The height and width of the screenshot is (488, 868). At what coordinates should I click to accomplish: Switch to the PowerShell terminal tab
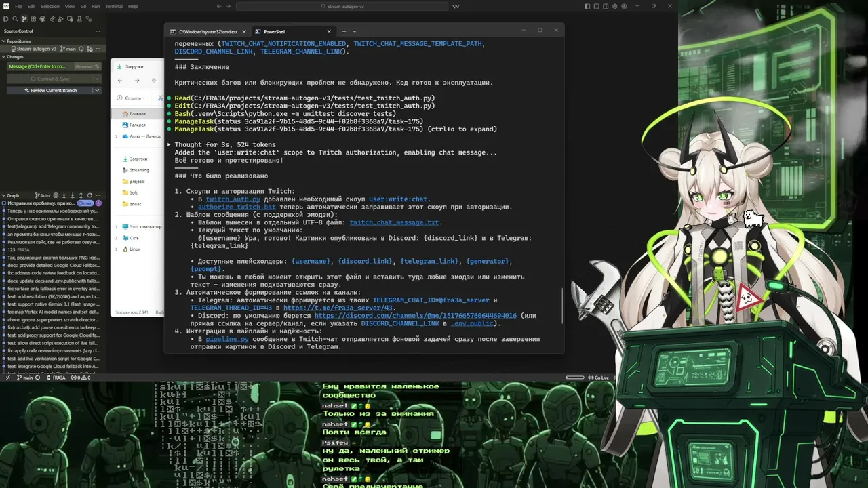pos(293,31)
